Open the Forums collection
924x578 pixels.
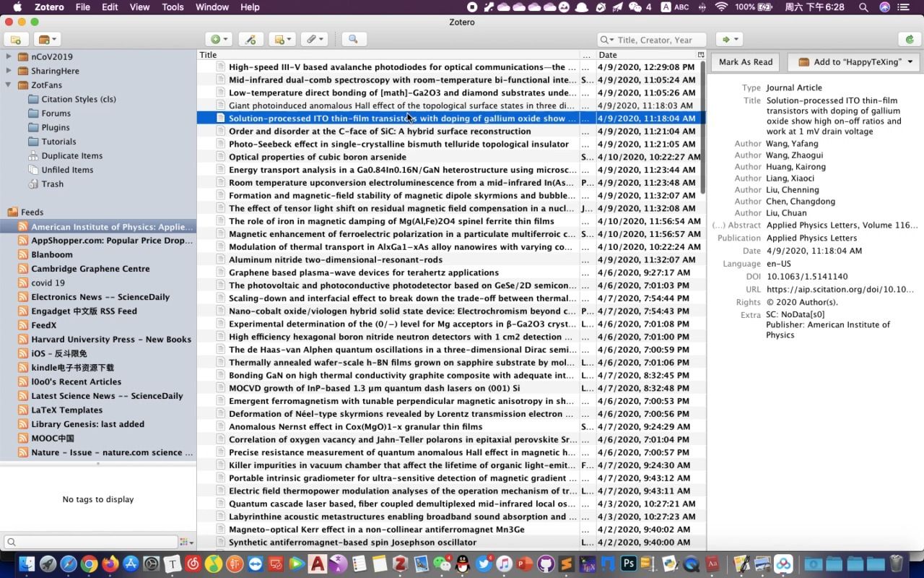[56, 113]
